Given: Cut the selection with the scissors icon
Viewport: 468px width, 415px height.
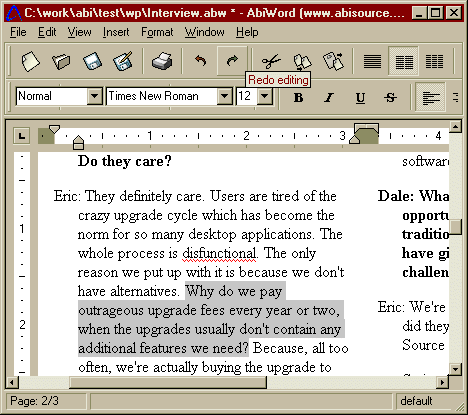Looking at the screenshot, I should pos(271,61).
